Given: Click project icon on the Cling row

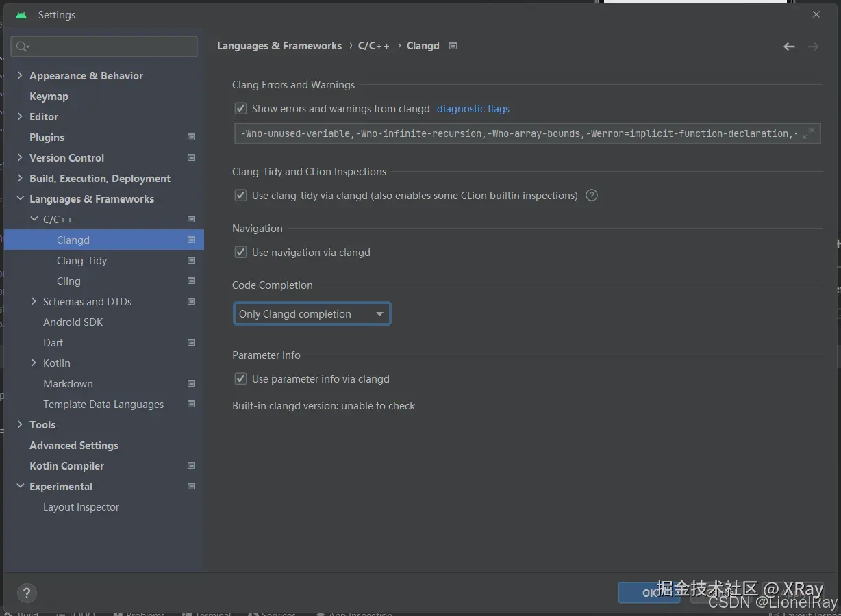Looking at the screenshot, I should (191, 281).
